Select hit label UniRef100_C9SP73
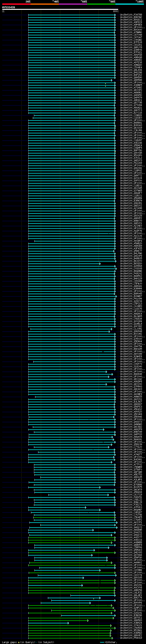 pyautogui.click(x=131, y=364)
